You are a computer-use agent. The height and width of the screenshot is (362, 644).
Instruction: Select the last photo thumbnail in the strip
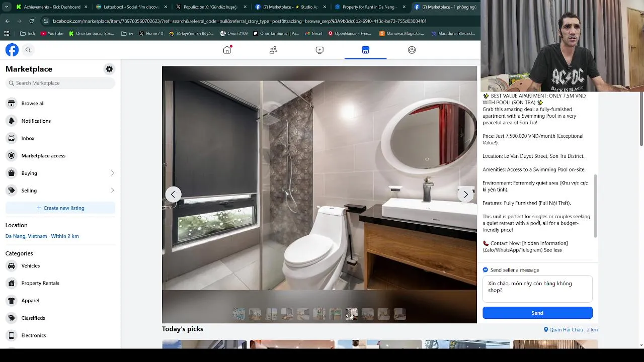(399, 314)
